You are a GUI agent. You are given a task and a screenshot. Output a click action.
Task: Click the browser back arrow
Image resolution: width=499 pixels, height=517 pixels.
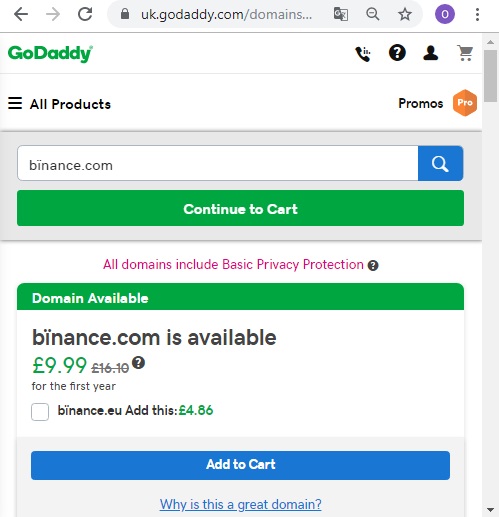coord(21,14)
